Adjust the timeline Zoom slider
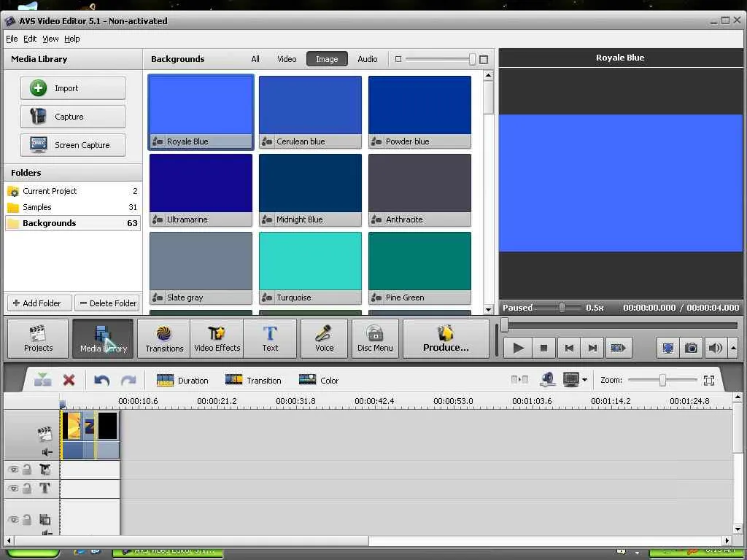Image resolution: width=747 pixels, height=560 pixels. tap(662, 380)
